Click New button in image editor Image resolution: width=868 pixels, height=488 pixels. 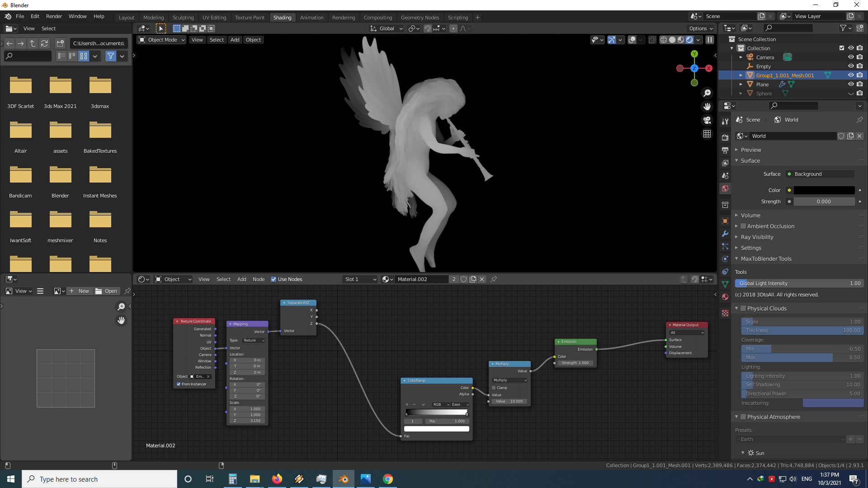click(80, 291)
